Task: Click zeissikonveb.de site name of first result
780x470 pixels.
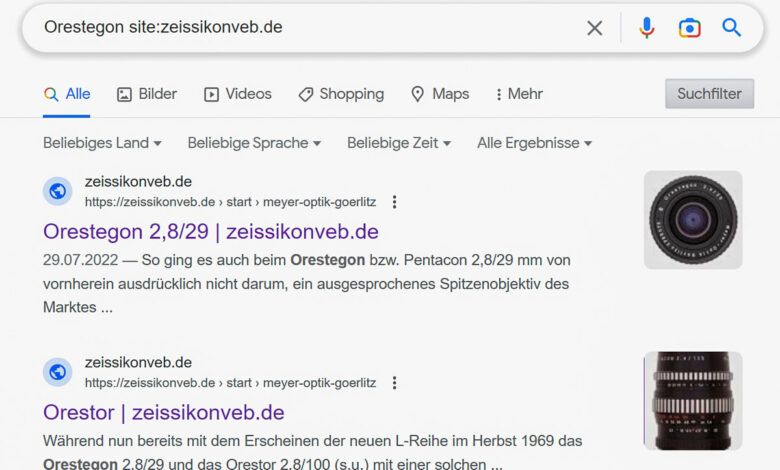Action: (x=138, y=182)
